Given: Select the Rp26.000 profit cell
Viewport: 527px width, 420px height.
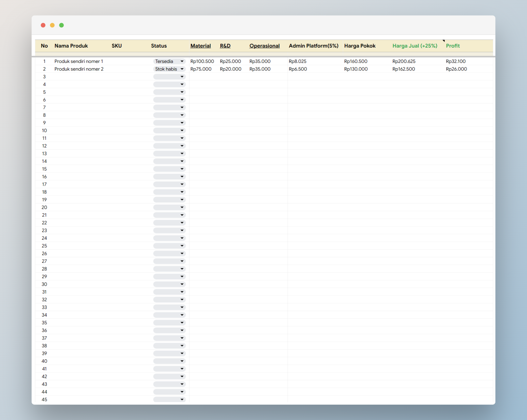Looking at the screenshot, I should click(457, 69).
